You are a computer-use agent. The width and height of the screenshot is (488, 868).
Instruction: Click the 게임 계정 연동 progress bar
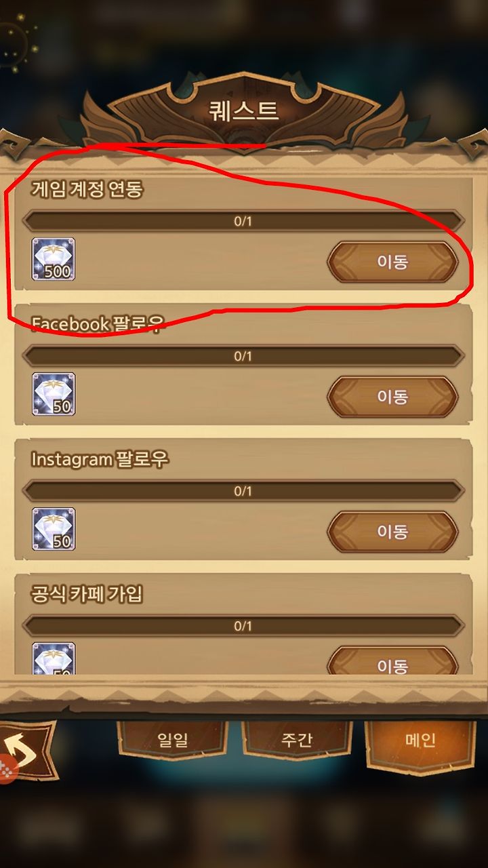click(243, 221)
